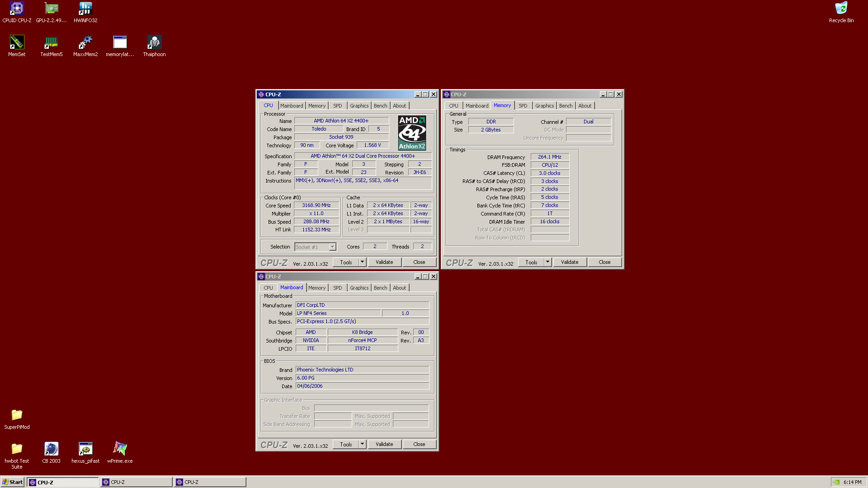Screen dimensions: 868x488
Task: Click the title bar icon in the Mainboard CPU-Z window
Action: [261, 277]
